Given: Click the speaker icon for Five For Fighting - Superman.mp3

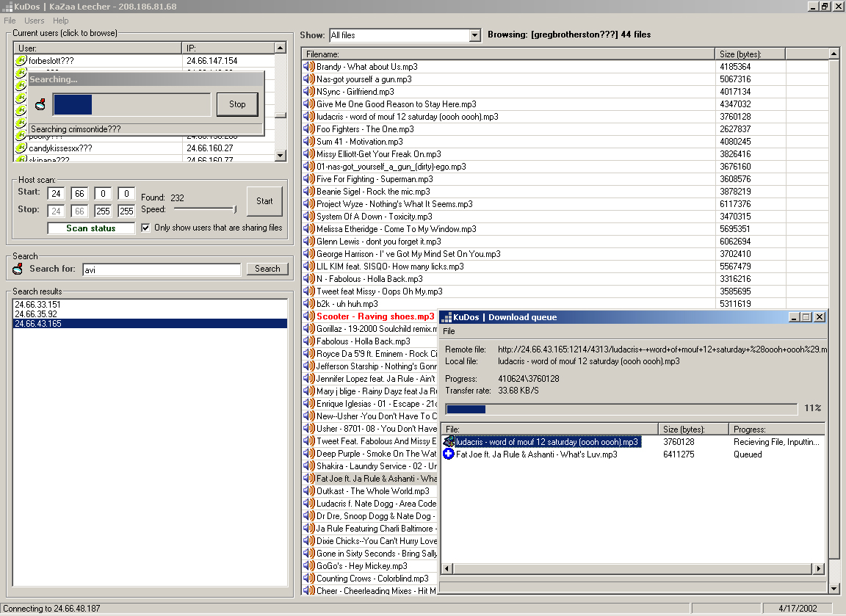Looking at the screenshot, I should click(308, 178).
